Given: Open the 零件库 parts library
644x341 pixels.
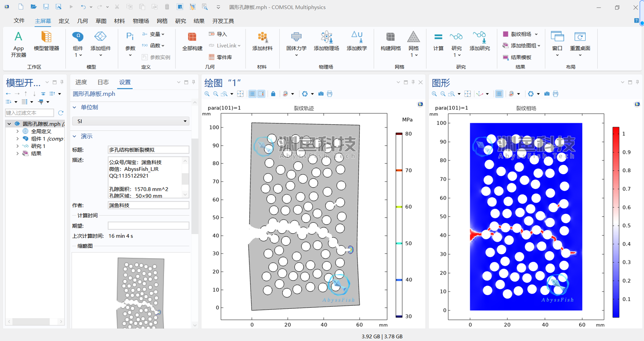Looking at the screenshot, I should (220, 57).
